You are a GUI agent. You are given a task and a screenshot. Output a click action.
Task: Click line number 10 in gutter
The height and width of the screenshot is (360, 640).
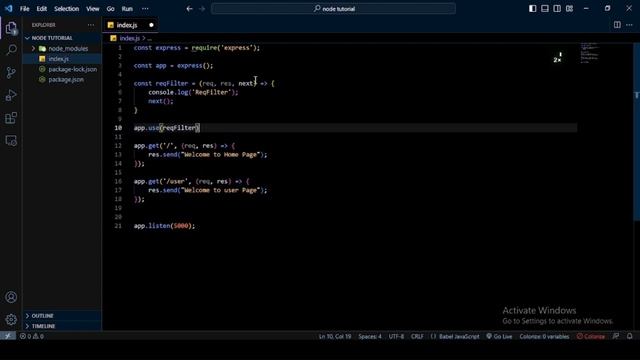pyautogui.click(x=118, y=128)
